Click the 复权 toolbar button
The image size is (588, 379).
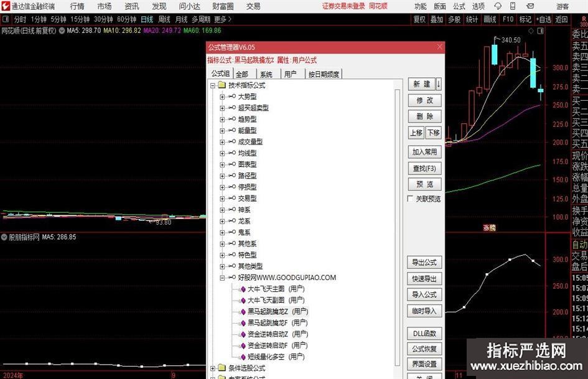click(419, 19)
